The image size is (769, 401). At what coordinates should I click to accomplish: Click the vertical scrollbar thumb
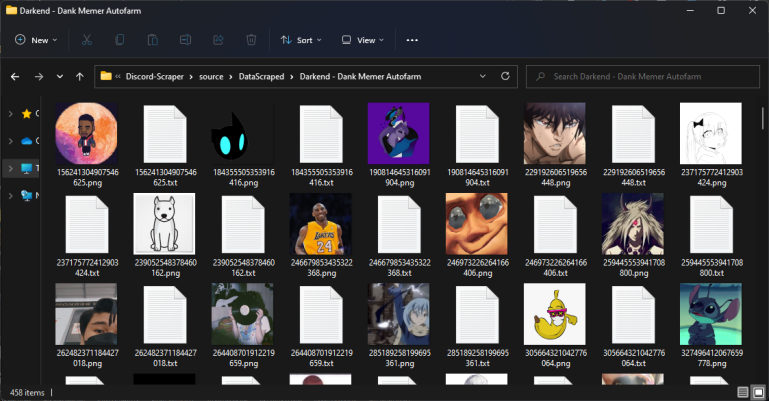763,118
